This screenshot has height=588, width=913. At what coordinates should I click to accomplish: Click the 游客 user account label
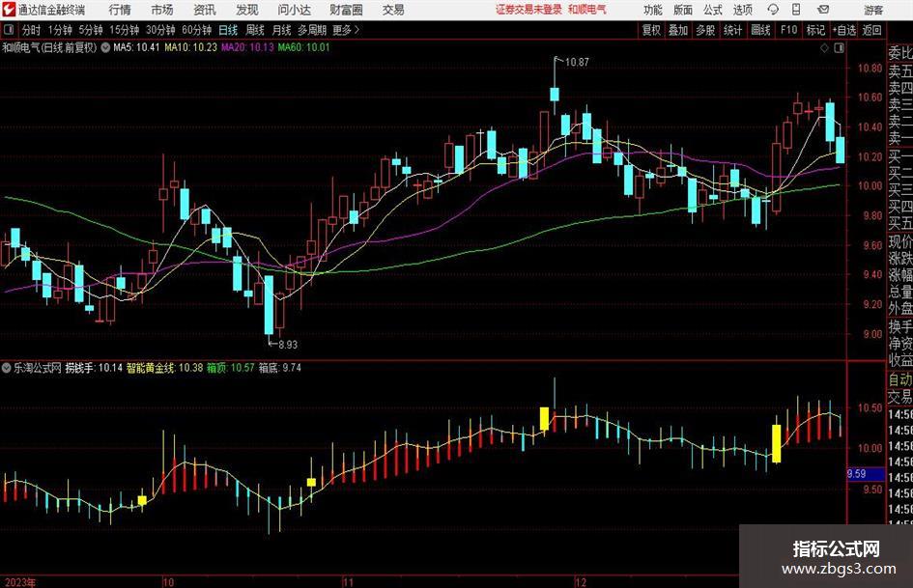click(873, 10)
